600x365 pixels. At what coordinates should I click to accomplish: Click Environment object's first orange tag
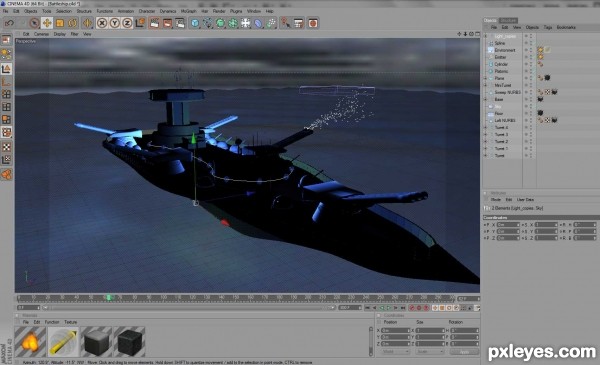pos(540,50)
